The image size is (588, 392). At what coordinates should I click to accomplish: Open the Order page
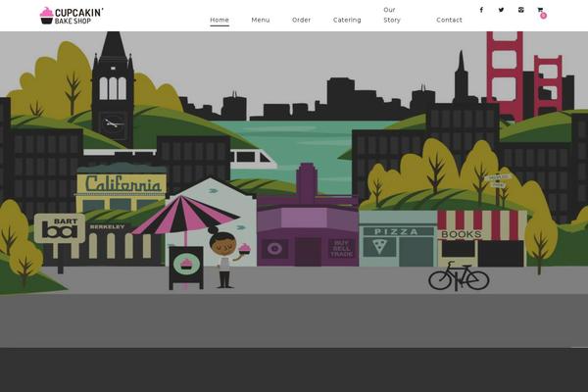[301, 20]
